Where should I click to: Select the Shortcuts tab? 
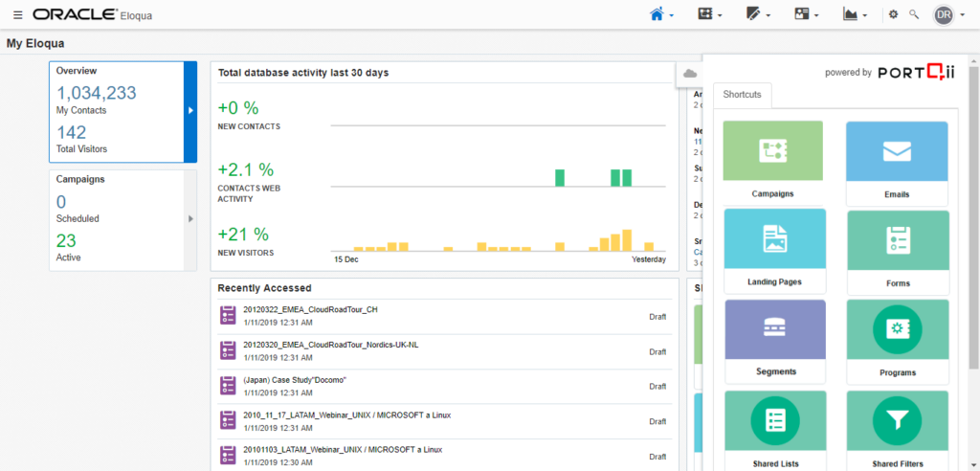point(742,95)
